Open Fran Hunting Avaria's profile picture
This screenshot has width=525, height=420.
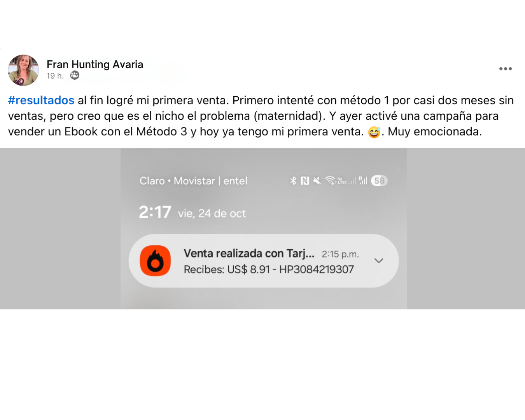point(23,70)
